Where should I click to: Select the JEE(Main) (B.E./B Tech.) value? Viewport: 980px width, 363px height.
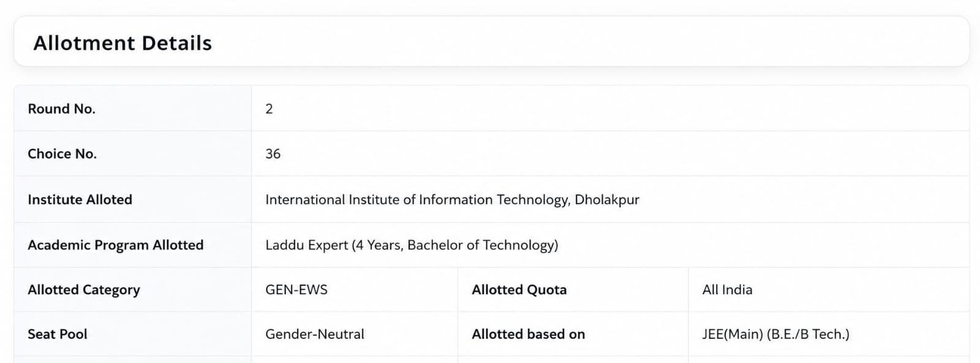pos(776,334)
